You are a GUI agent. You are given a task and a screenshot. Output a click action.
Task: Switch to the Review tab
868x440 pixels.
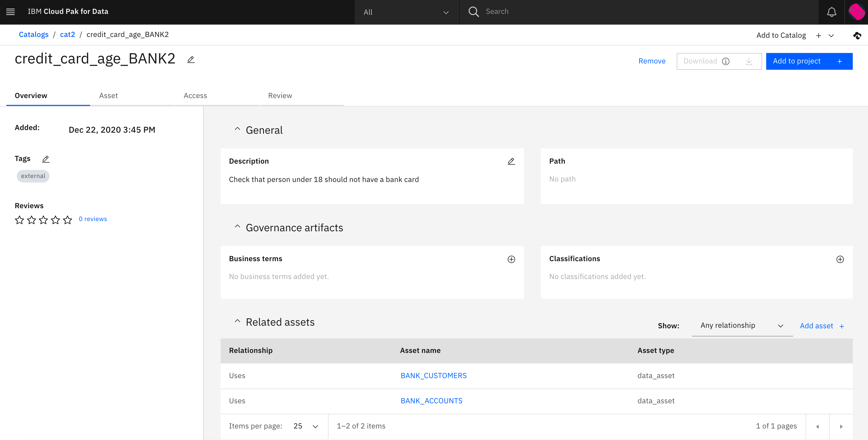280,96
